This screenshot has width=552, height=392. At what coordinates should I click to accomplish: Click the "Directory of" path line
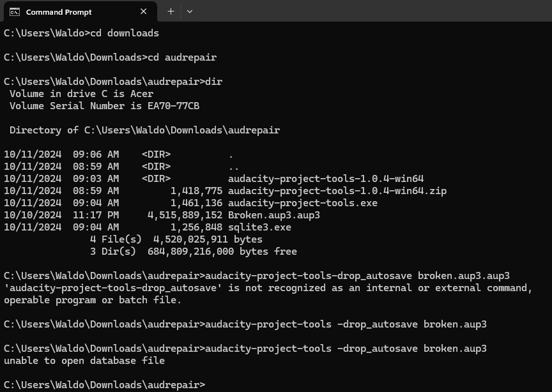(x=144, y=130)
